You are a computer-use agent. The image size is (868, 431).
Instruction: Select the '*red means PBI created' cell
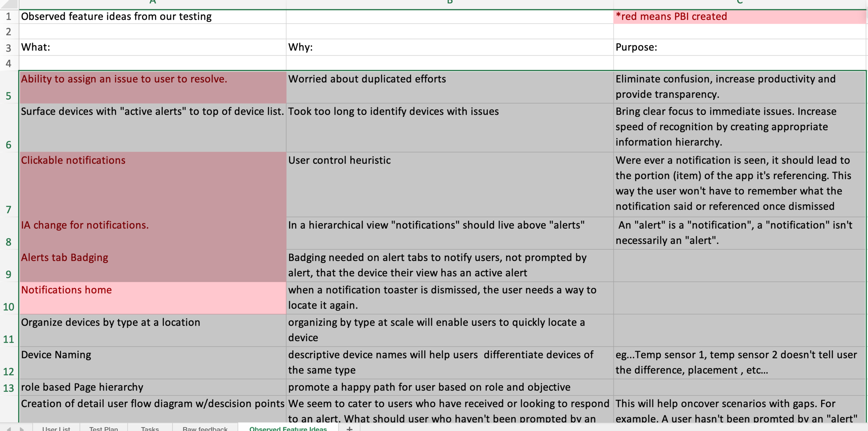pyautogui.click(x=740, y=17)
